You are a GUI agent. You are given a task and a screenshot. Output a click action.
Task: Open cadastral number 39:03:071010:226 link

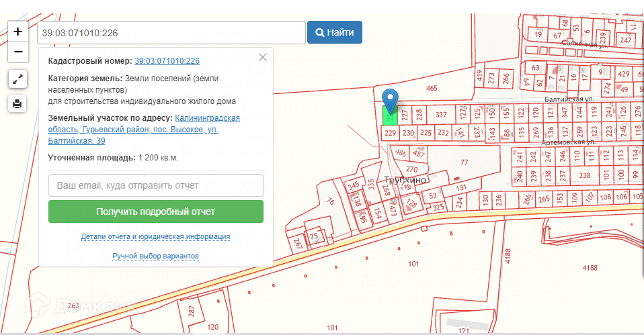pos(167,61)
